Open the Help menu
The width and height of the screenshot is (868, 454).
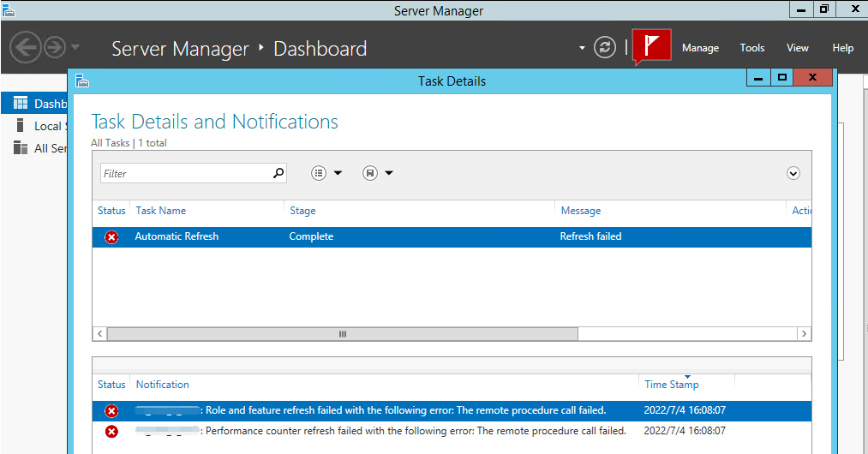(x=842, y=48)
